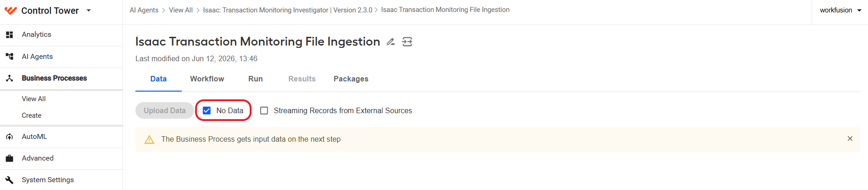Click the AI Agents breadcrumb link
The image size is (868, 190).
[x=144, y=10]
